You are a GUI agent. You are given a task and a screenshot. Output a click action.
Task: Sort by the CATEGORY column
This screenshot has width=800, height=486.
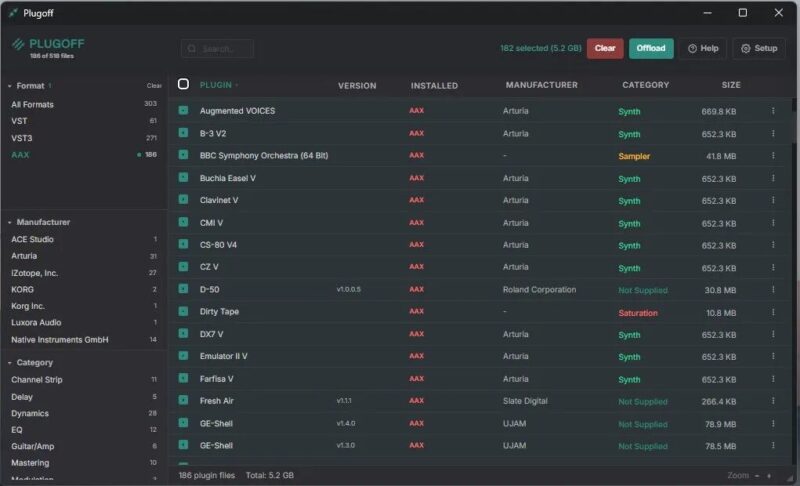pos(645,85)
